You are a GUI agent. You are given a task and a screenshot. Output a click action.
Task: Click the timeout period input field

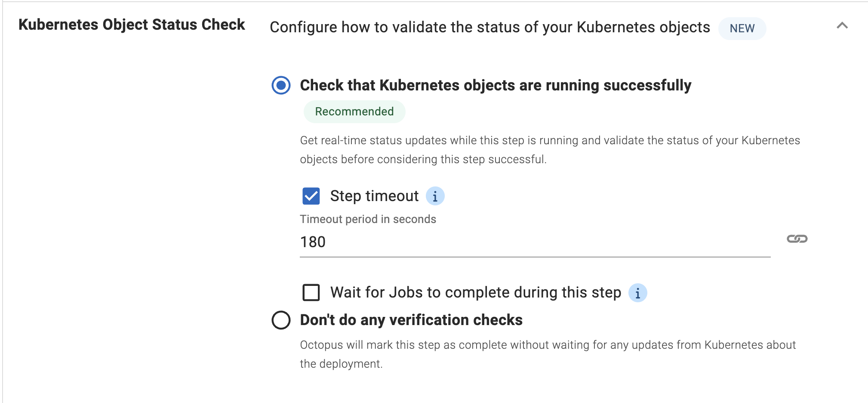point(473,242)
